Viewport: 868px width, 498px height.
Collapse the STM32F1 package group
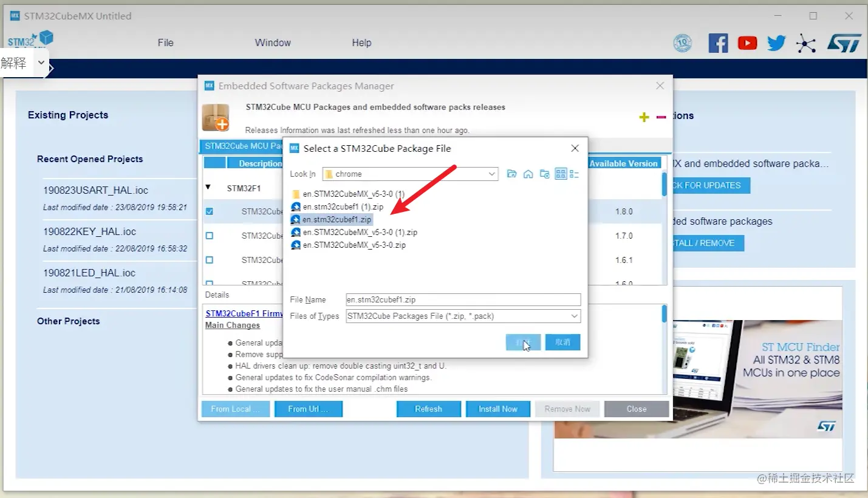pos(208,188)
